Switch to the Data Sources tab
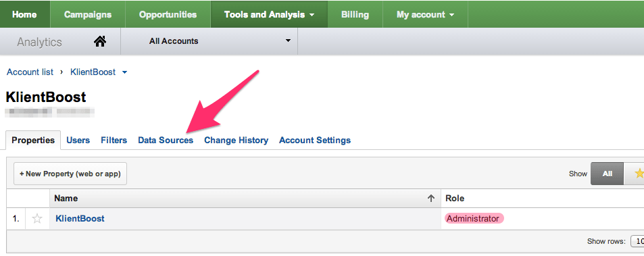This screenshot has width=644, height=256. [x=166, y=140]
